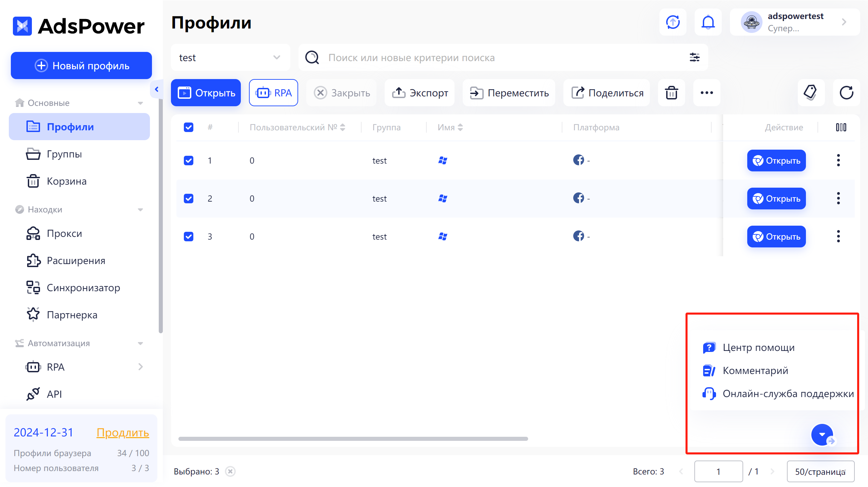Click the Windows icon in row 2
The width and height of the screenshot is (868, 487).
(x=443, y=198)
